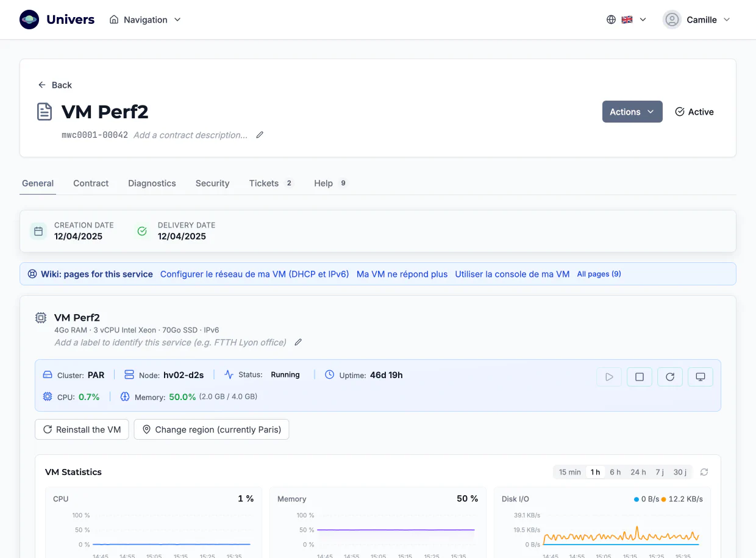756x558 pixels.
Task: Click the start VM play icon
Action: pyautogui.click(x=609, y=377)
